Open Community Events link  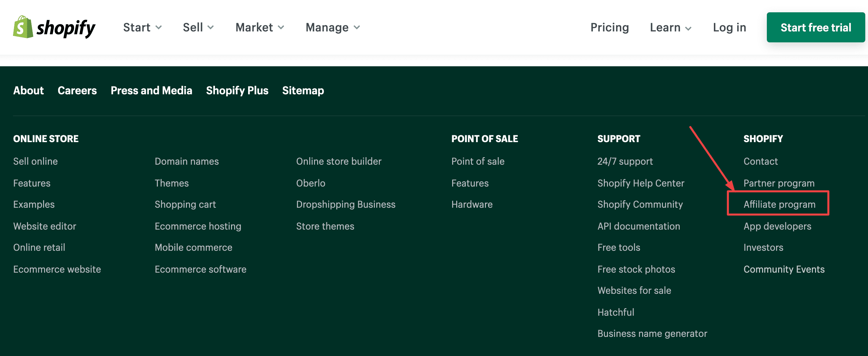point(784,269)
